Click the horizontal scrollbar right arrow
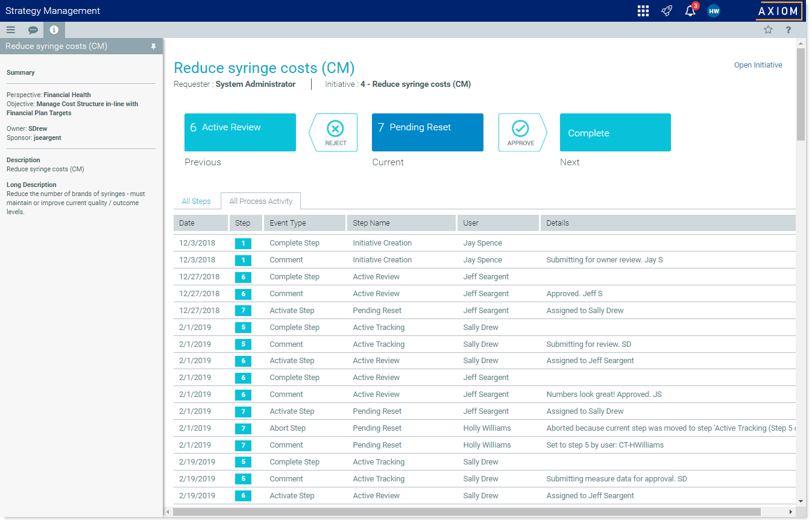Image resolution: width=812 pixels, height=523 pixels. click(790, 512)
